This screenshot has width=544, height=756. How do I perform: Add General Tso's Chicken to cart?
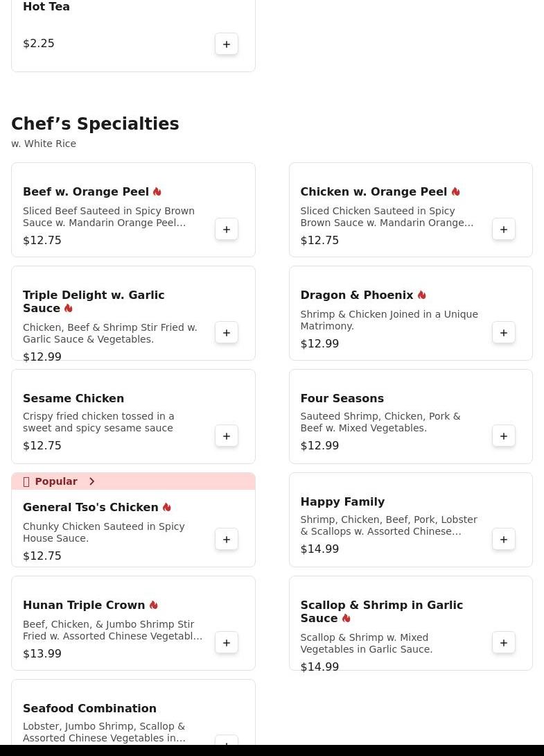[227, 539]
